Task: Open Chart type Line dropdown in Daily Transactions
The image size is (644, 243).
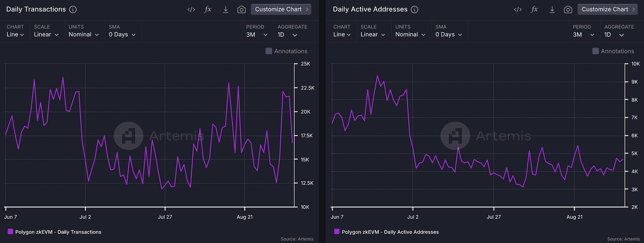Action: click(15, 34)
